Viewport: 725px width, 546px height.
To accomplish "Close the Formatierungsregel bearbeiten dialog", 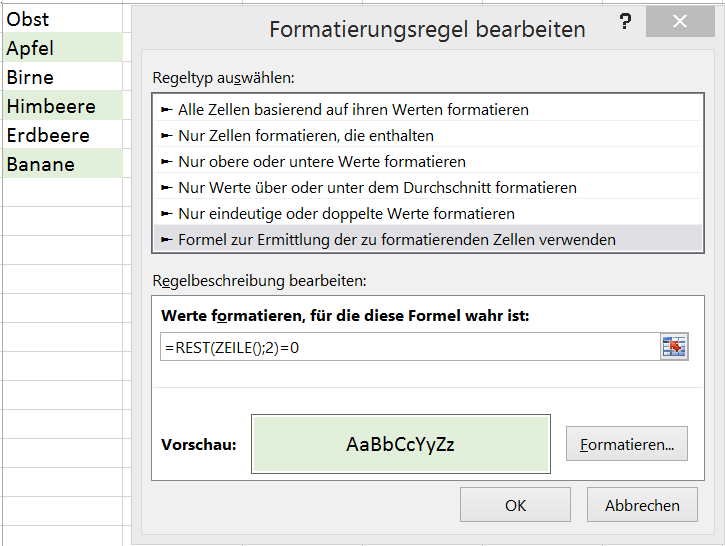I will (680, 21).
